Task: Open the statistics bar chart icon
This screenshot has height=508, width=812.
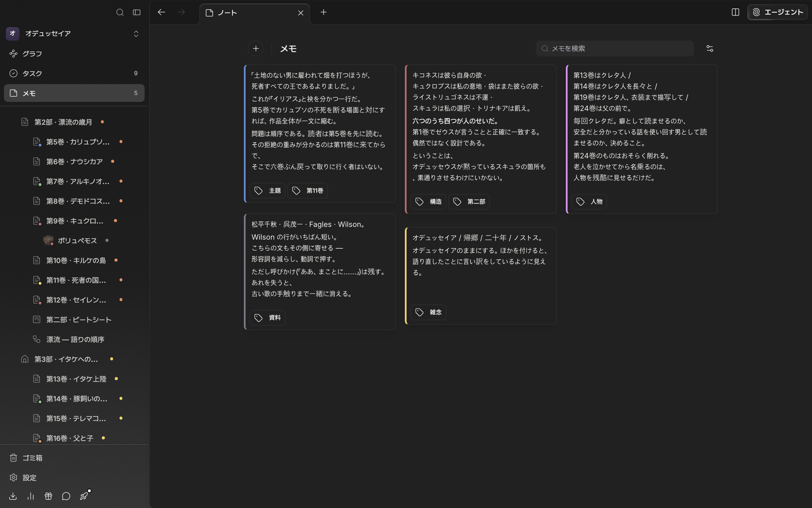Action: click(31, 496)
